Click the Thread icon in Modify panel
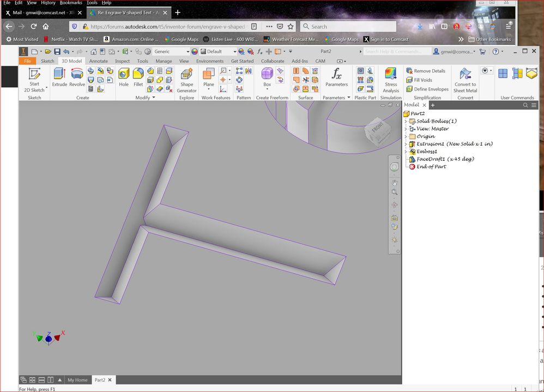The height and width of the screenshot is (392, 544). tap(160, 71)
